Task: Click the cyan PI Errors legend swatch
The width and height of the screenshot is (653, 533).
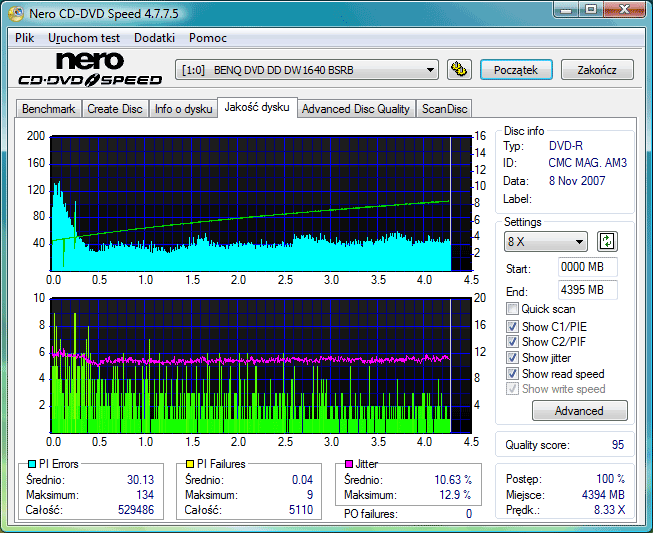Action: pos(32,464)
